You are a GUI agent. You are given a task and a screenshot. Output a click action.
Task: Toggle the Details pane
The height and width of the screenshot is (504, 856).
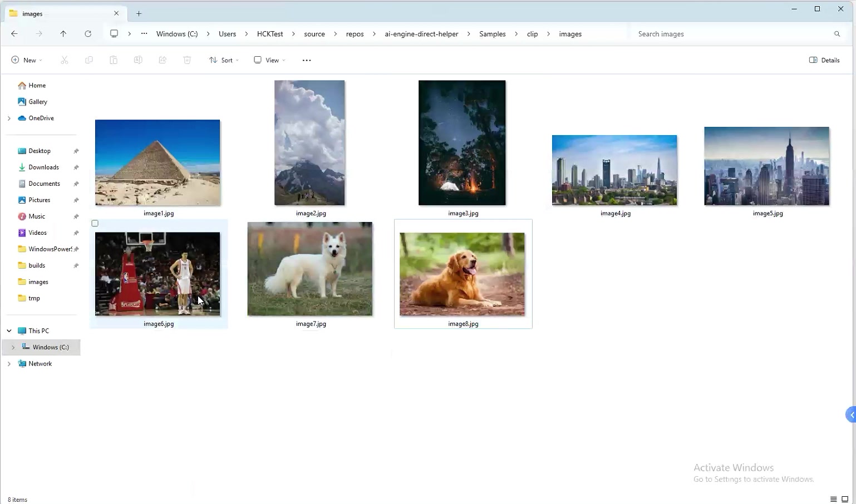[824, 60]
